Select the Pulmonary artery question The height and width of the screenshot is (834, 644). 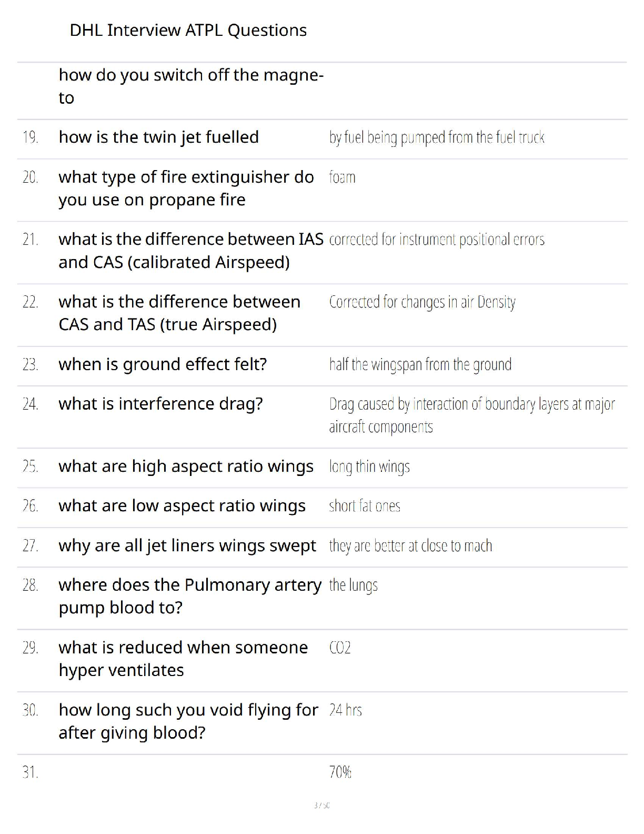190,597
